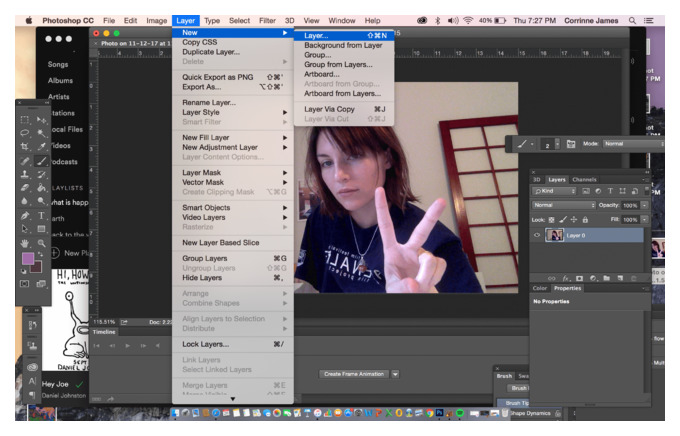Open layer blend mode Normal dropdown
This screenshot has width=680, height=436.
click(564, 205)
